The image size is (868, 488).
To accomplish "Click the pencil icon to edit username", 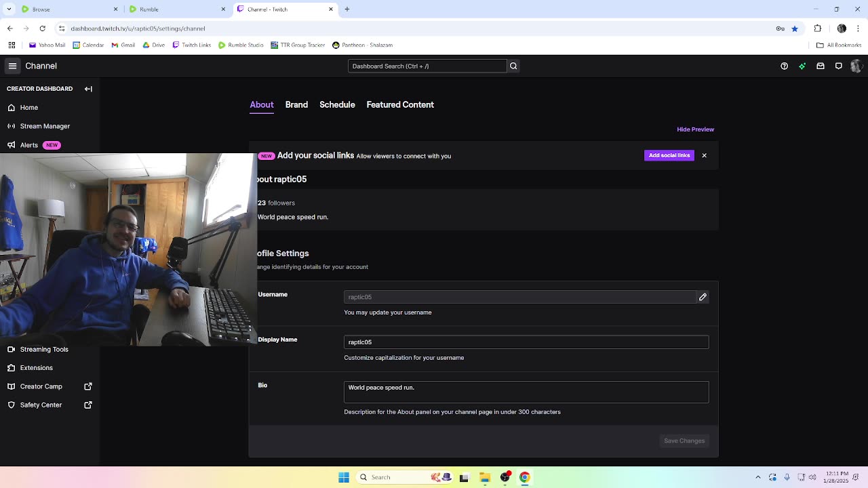I will pyautogui.click(x=703, y=297).
